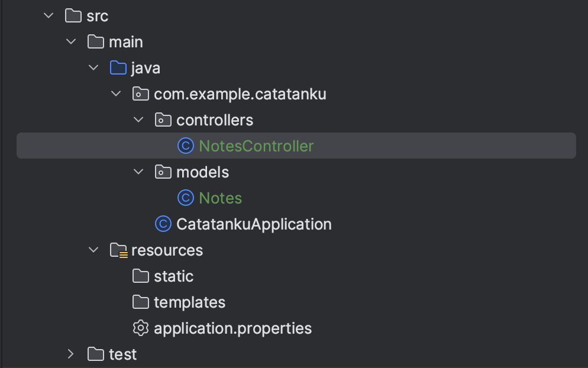Collapse the models package chevron
Screen dimensions: 588x368
tap(138, 172)
